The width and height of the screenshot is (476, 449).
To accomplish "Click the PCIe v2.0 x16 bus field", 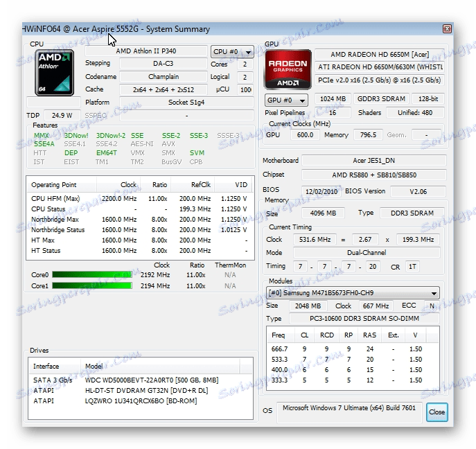I will pyautogui.click(x=380, y=80).
